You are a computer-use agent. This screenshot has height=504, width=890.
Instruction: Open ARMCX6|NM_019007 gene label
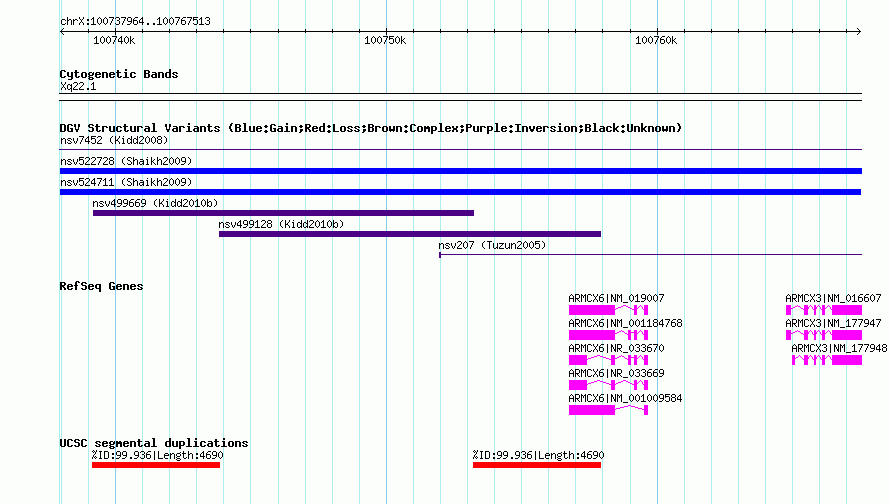tap(616, 298)
